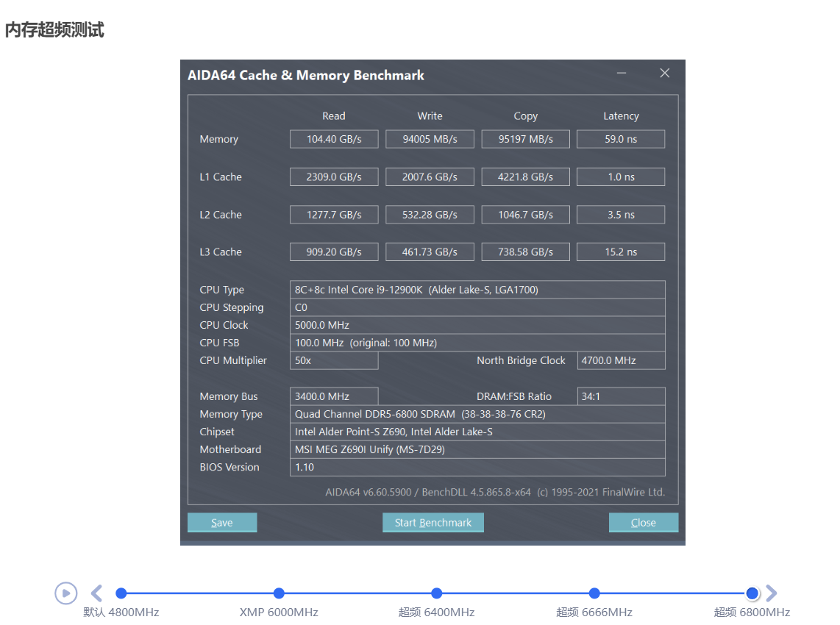The width and height of the screenshot is (840, 625).
Task: Click Memory Read value 104.40 GB/s
Action: 334,139
